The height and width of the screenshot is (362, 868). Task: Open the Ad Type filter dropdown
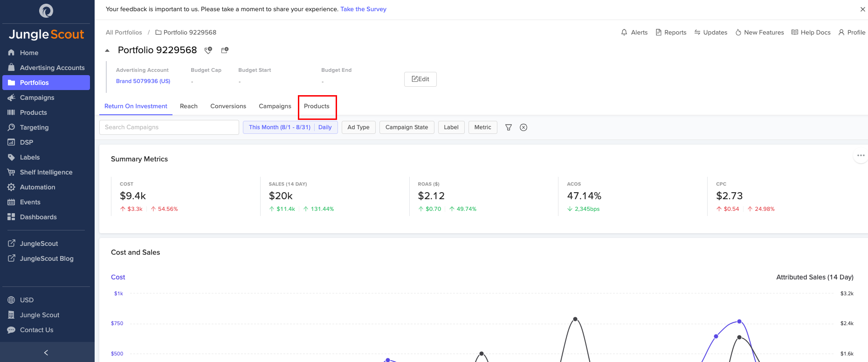pos(358,127)
